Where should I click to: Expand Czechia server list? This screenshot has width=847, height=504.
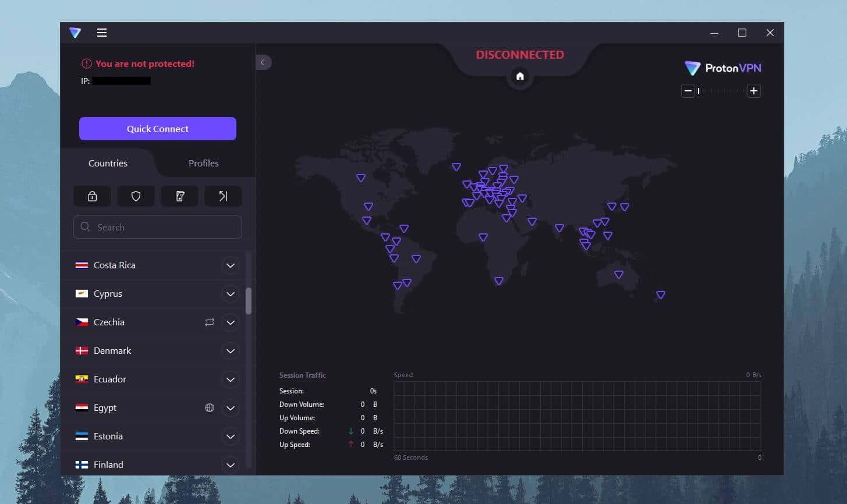(x=231, y=322)
